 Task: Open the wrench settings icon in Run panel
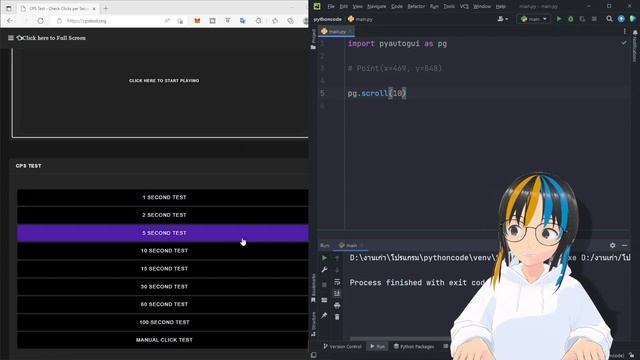pyautogui.click(x=324, y=270)
